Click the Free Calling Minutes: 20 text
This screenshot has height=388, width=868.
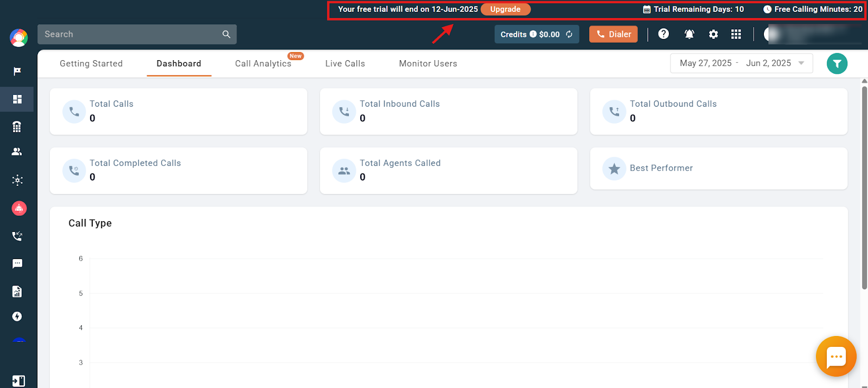coord(819,9)
